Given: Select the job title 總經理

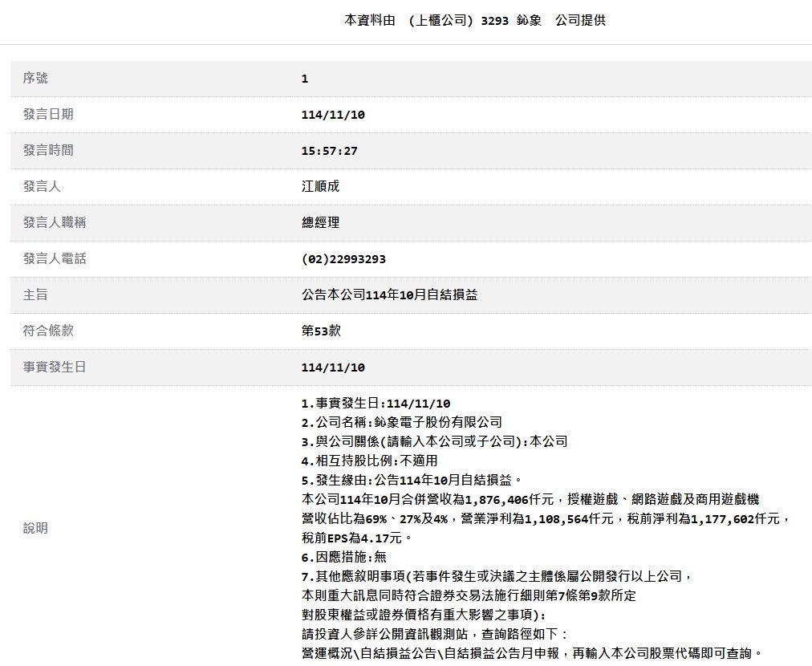Looking at the screenshot, I should pos(321,223).
